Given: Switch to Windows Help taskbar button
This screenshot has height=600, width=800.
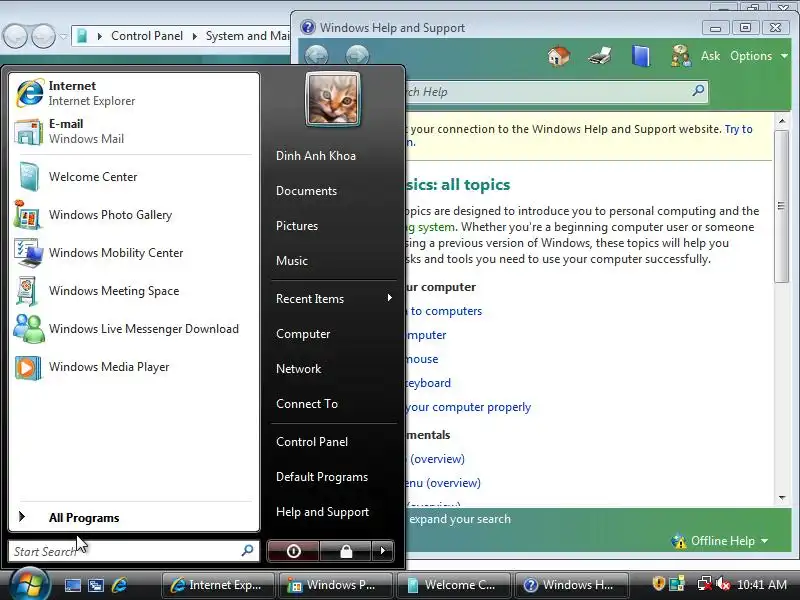Looking at the screenshot, I should 571,585.
